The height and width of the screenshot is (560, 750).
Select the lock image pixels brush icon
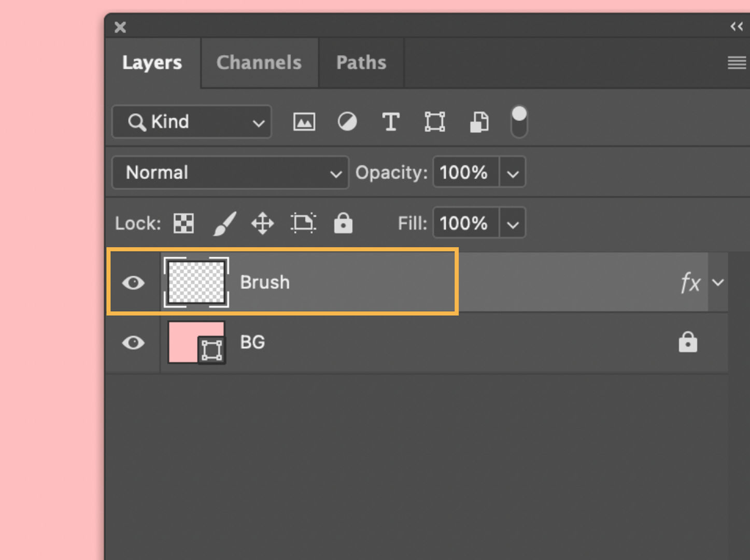[224, 223]
